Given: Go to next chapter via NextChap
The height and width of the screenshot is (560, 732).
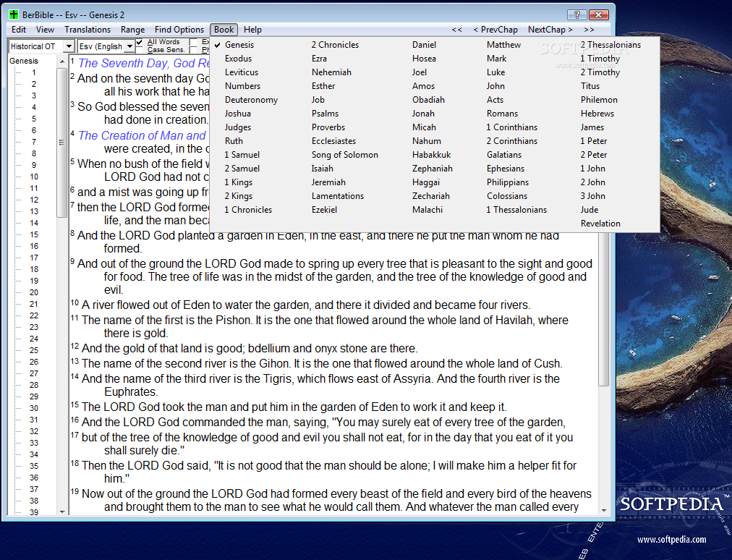Looking at the screenshot, I should click(550, 30).
